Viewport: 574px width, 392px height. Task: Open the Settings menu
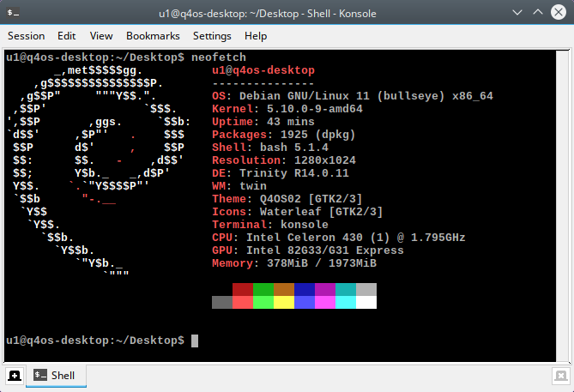point(212,36)
